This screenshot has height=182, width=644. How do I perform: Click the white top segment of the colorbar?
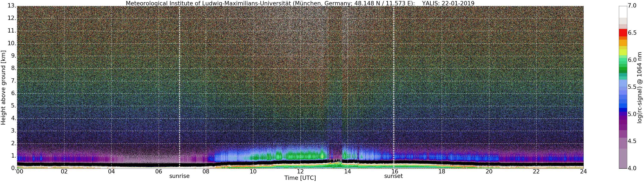[x=623, y=12]
